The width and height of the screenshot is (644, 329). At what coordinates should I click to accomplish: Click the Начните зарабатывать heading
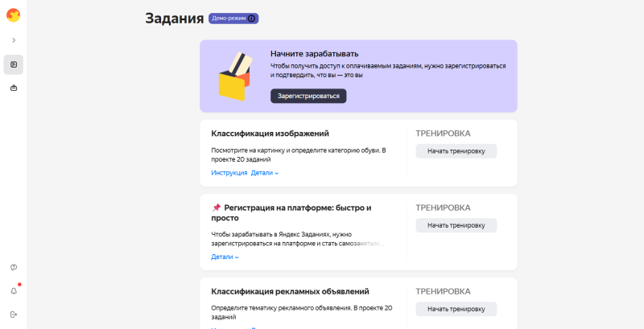coord(315,54)
